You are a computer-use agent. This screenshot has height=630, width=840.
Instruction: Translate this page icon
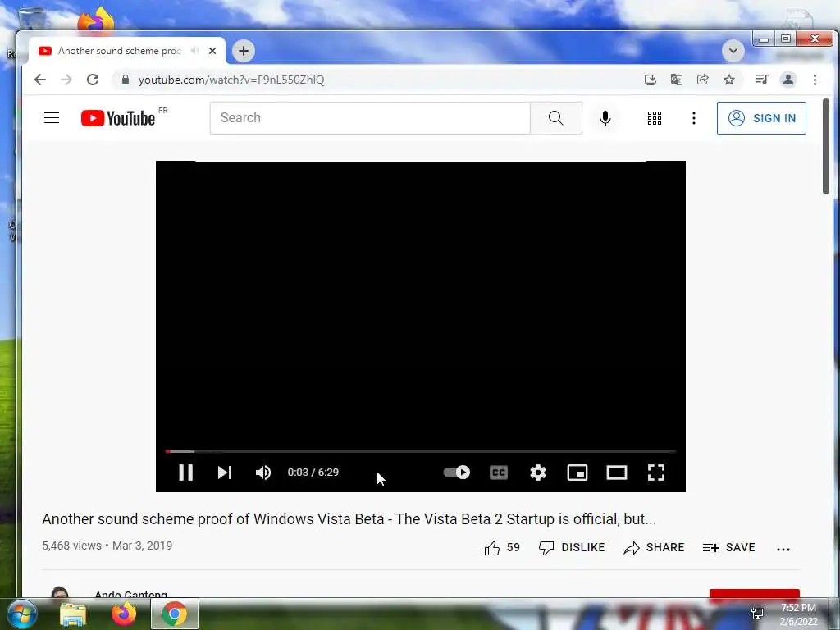pyautogui.click(x=677, y=80)
